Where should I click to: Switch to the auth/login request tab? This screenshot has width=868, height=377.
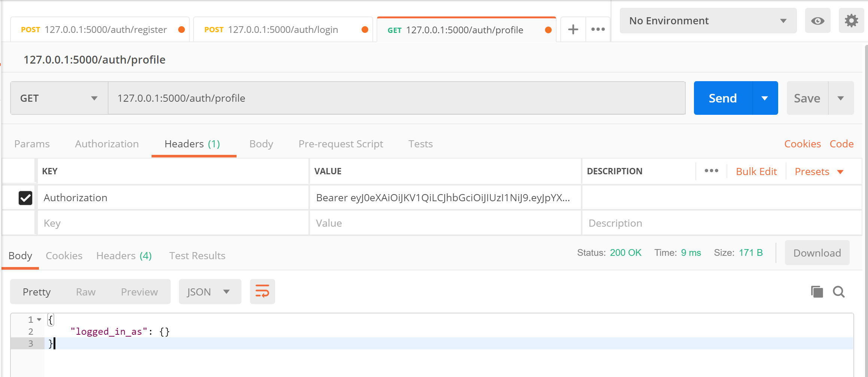tap(283, 30)
